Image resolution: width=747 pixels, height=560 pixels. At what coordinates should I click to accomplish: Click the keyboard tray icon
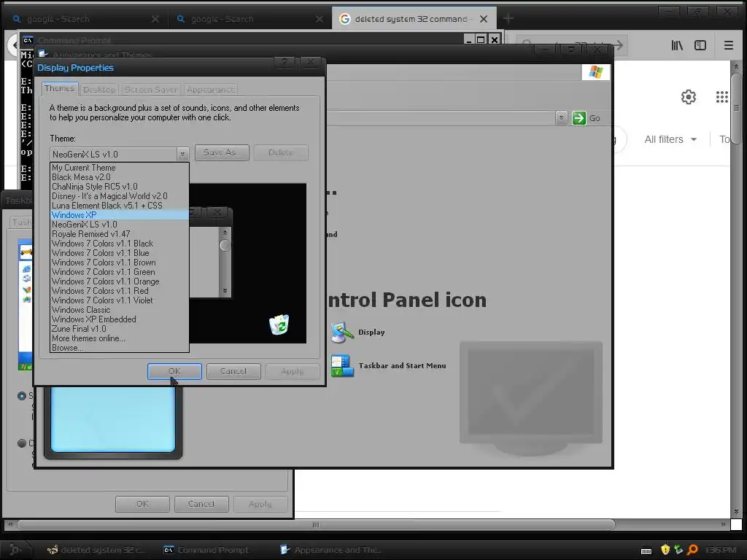pos(646,551)
